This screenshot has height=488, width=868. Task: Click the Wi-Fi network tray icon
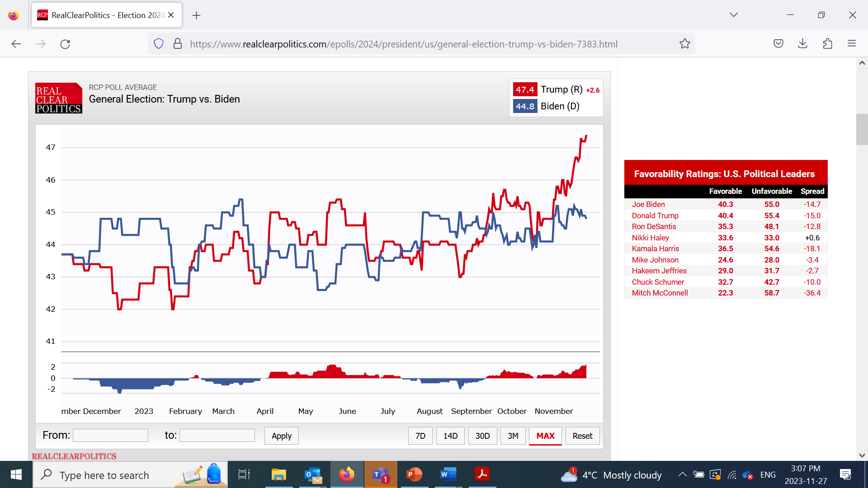(732, 475)
